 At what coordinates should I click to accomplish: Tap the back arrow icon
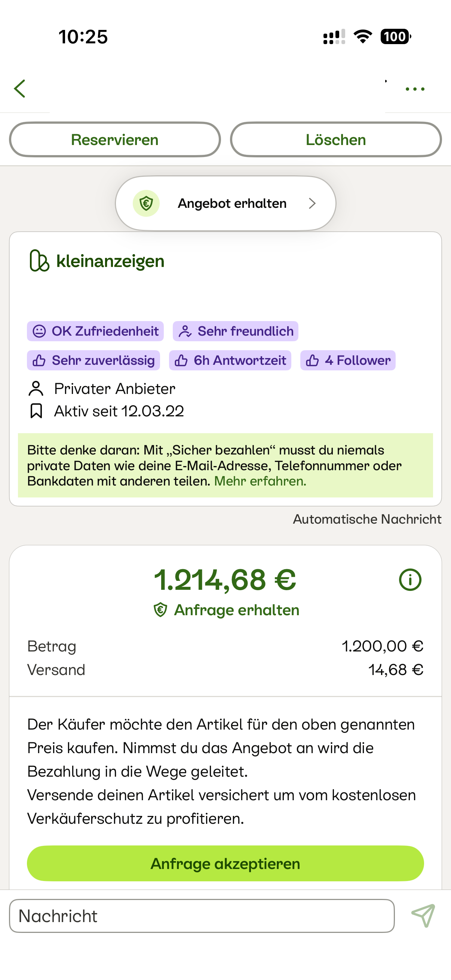click(20, 89)
